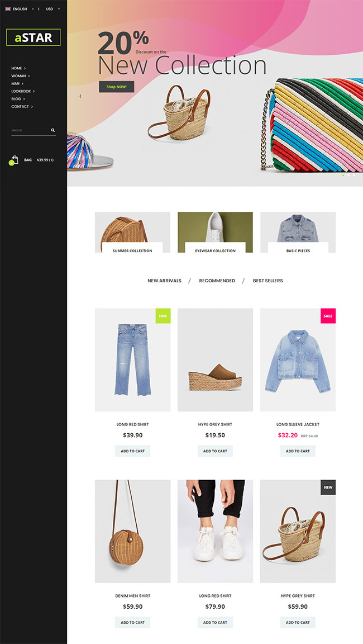Open the USD currency dropdown
The height and width of the screenshot is (644, 363).
click(x=53, y=9)
